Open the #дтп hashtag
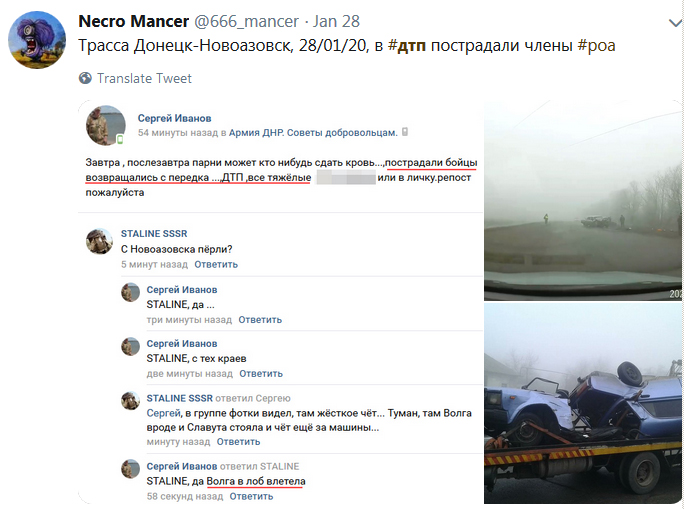The height and width of the screenshot is (509, 684). [x=407, y=45]
